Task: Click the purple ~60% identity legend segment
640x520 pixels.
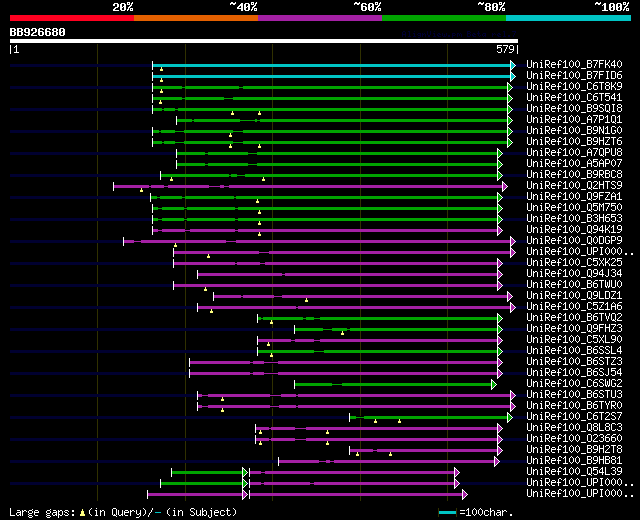Action: 320,18
